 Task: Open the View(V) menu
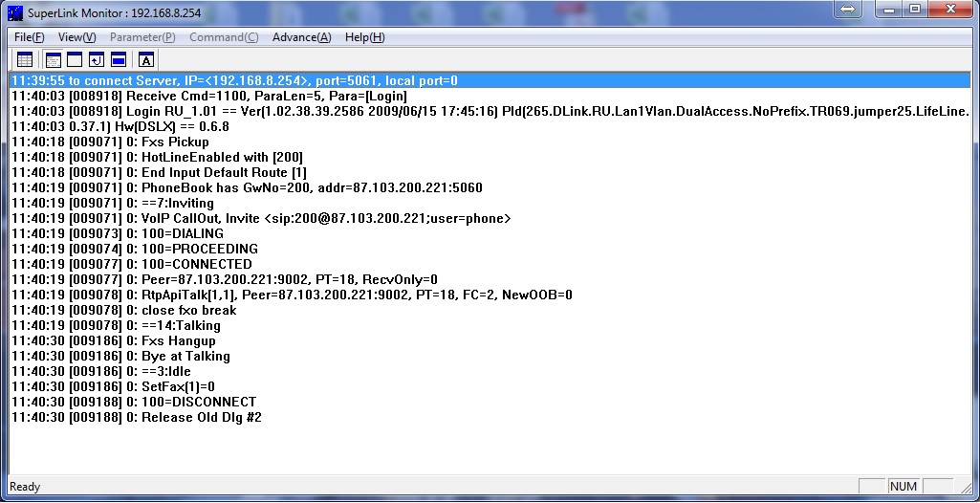tap(76, 37)
